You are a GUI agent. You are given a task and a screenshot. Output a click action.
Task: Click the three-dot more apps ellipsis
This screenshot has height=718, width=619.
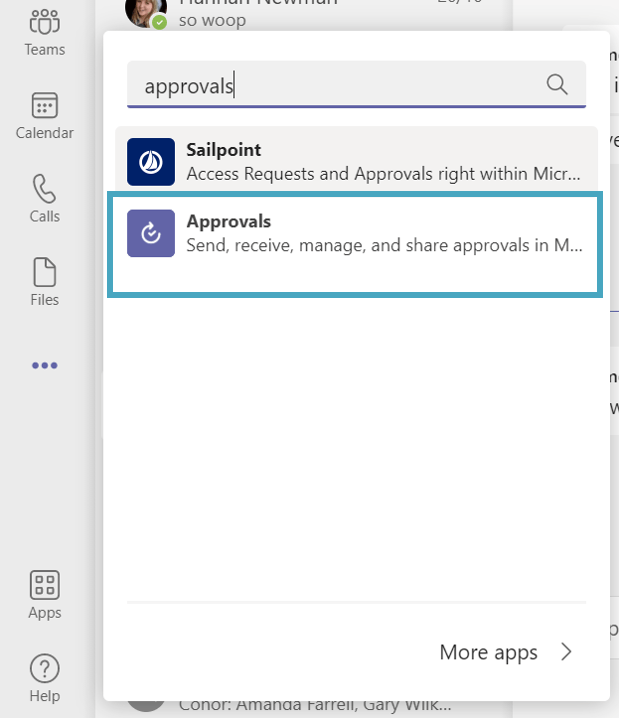pos(44,365)
